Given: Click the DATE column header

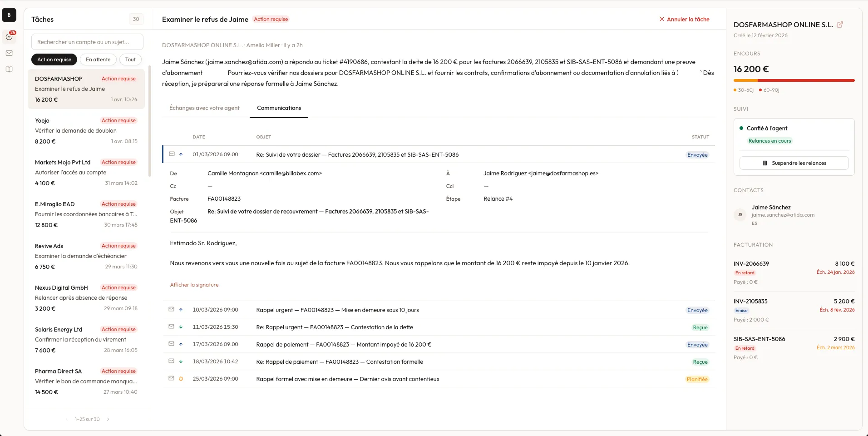Looking at the screenshot, I should 199,137.
